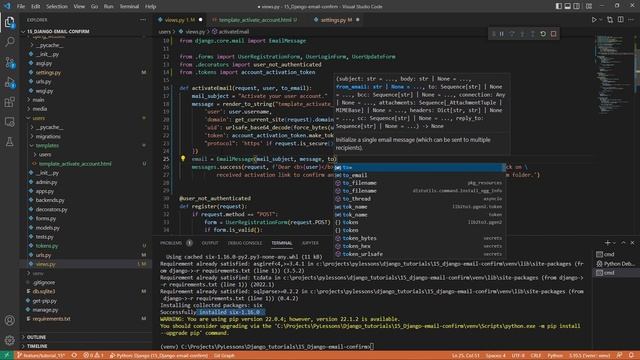Open the Selection menu
The height and width of the screenshot is (360, 640).
[57, 7]
